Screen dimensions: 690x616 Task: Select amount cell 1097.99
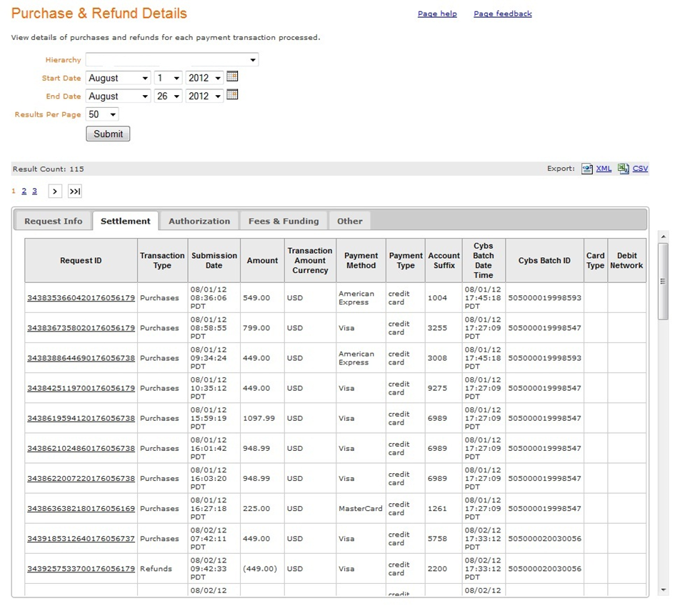(262, 418)
